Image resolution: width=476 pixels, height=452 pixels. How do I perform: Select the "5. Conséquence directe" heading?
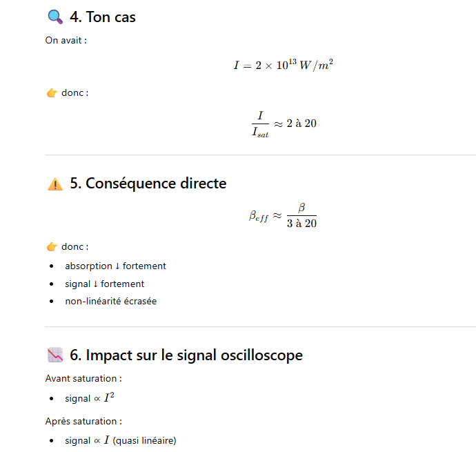148,184
